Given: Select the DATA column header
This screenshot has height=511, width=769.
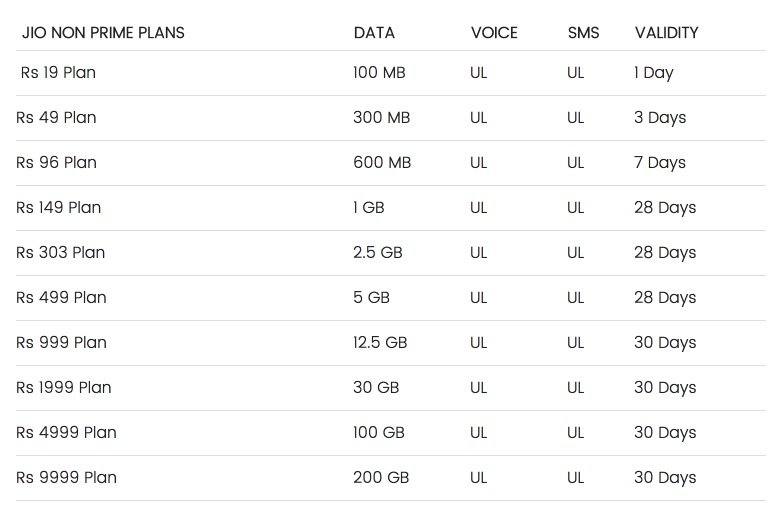Looking at the screenshot, I should click(x=374, y=33).
